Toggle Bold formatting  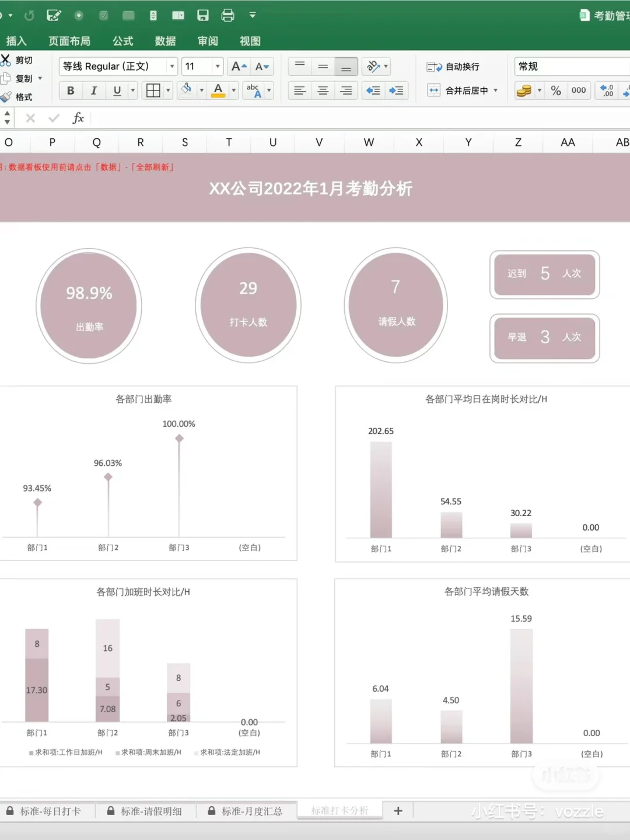point(70,90)
